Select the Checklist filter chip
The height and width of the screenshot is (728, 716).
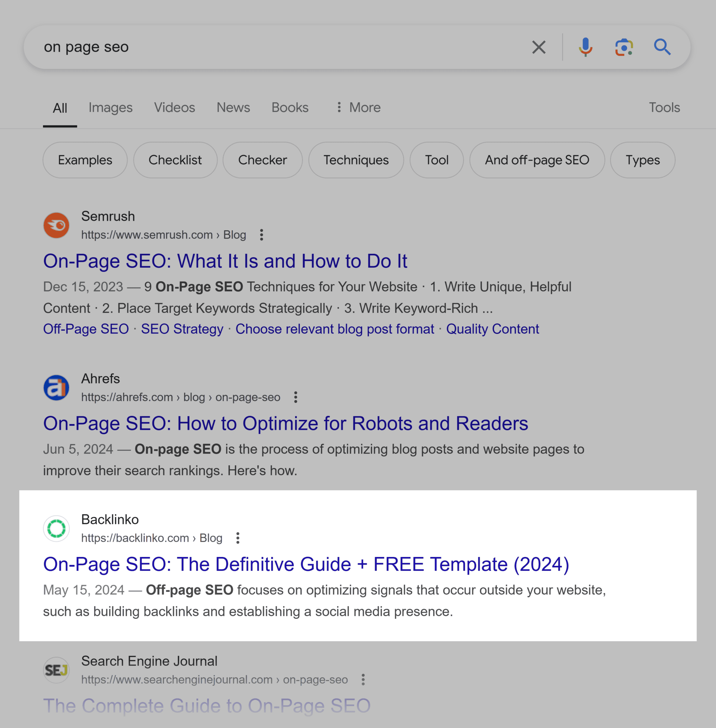[x=175, y=160]
